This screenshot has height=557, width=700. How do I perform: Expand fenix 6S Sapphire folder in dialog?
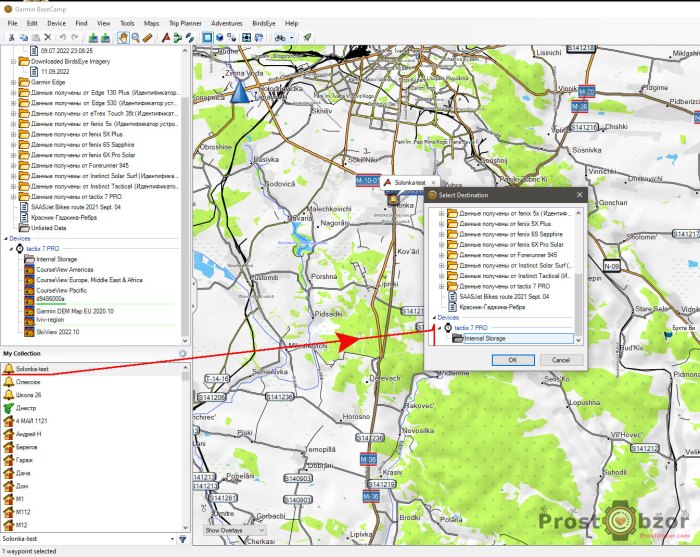point(442,234)
